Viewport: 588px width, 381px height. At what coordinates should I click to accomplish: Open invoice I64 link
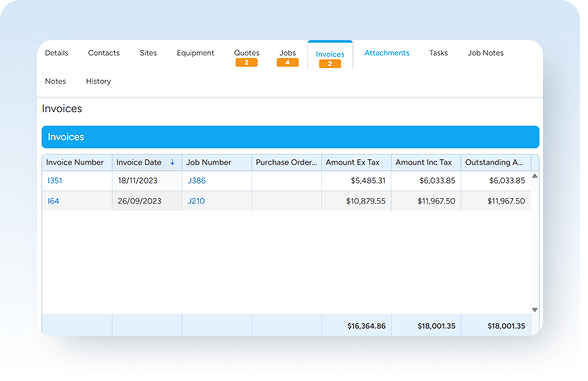(x=53, y=201)
